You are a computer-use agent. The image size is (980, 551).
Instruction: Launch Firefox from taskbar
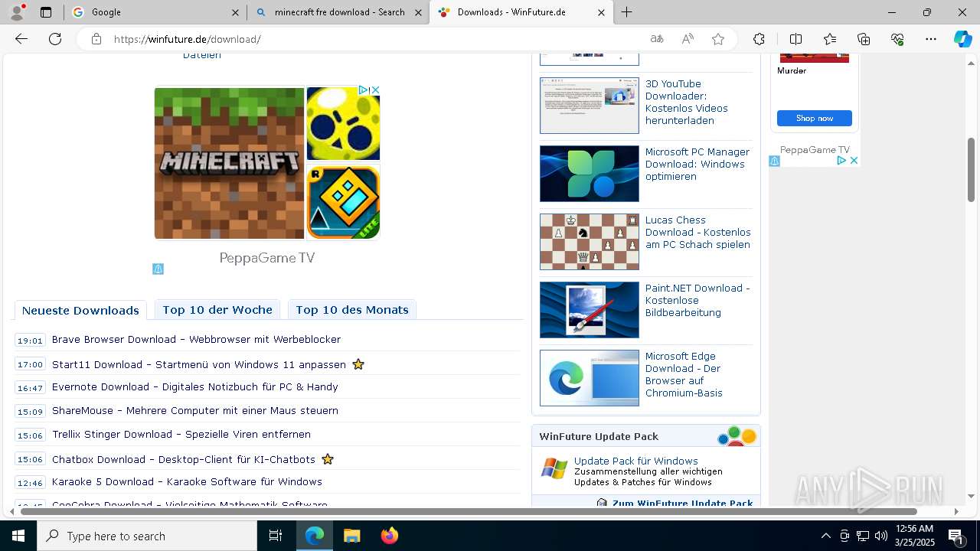(390, 536)
